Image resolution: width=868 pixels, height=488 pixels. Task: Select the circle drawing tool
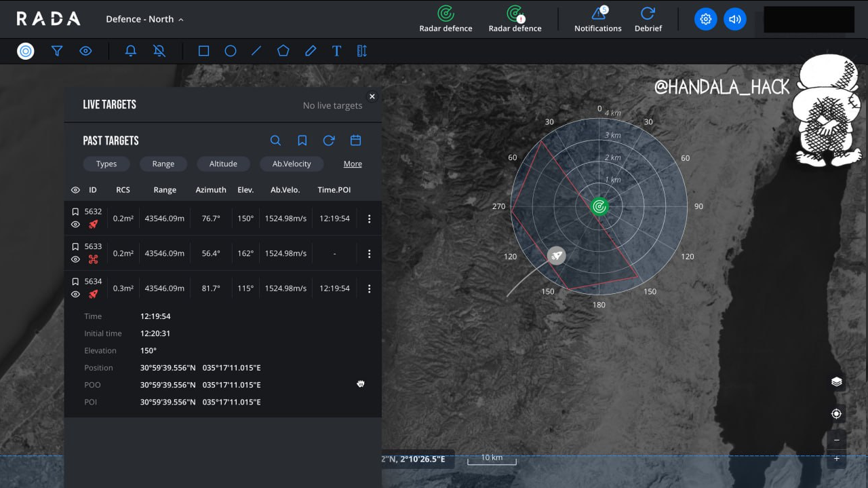click(231, 51)
